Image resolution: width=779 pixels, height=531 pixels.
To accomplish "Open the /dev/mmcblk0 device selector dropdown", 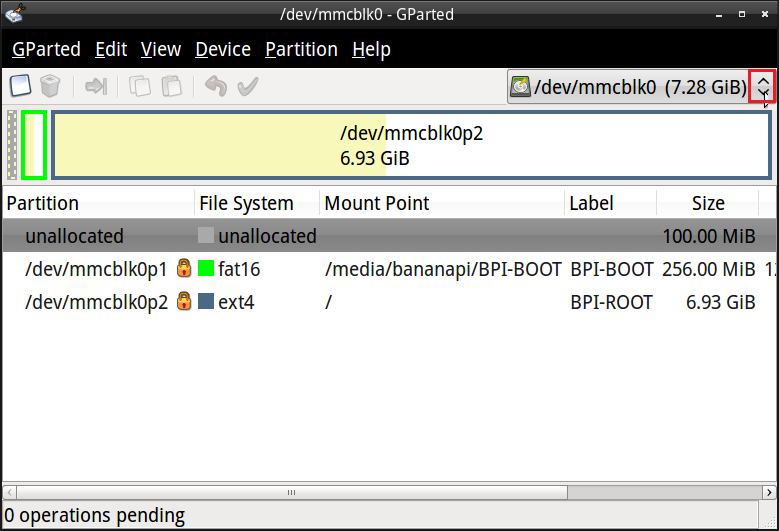I will 640,87.
